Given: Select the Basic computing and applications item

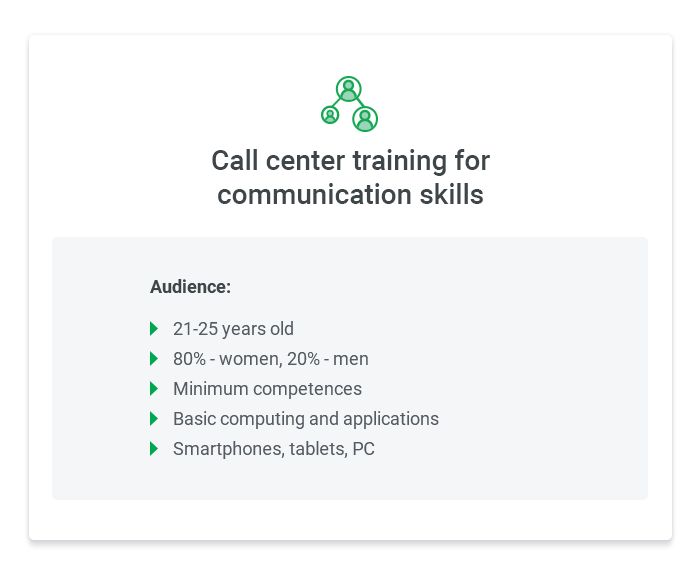Looking at the screenshot, I should click(306, 419).
